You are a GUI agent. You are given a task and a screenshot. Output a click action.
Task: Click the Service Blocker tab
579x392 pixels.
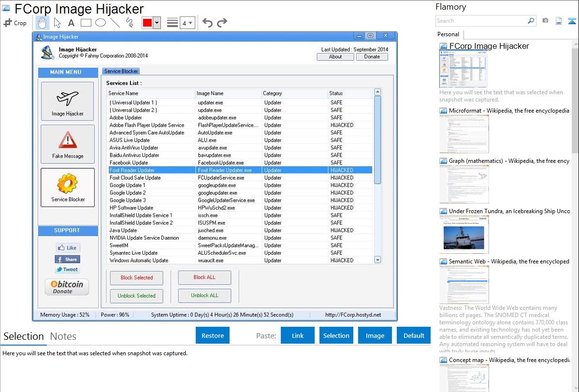121,72
